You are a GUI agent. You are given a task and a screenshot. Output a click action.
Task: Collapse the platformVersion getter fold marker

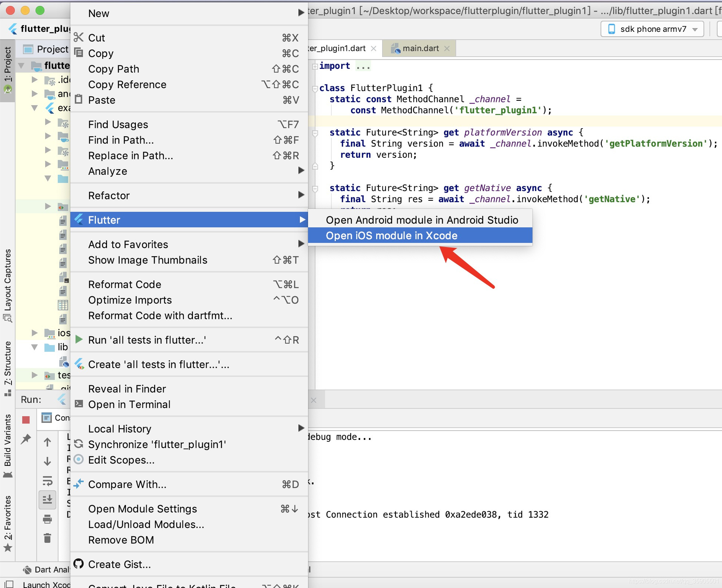tap(315, 133)
